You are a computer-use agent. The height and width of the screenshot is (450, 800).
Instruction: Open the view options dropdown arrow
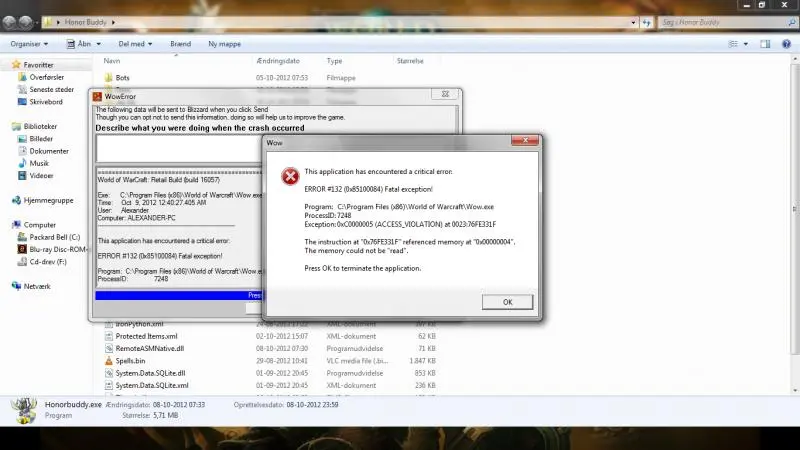pyautogui.click(x=746, y=44)
